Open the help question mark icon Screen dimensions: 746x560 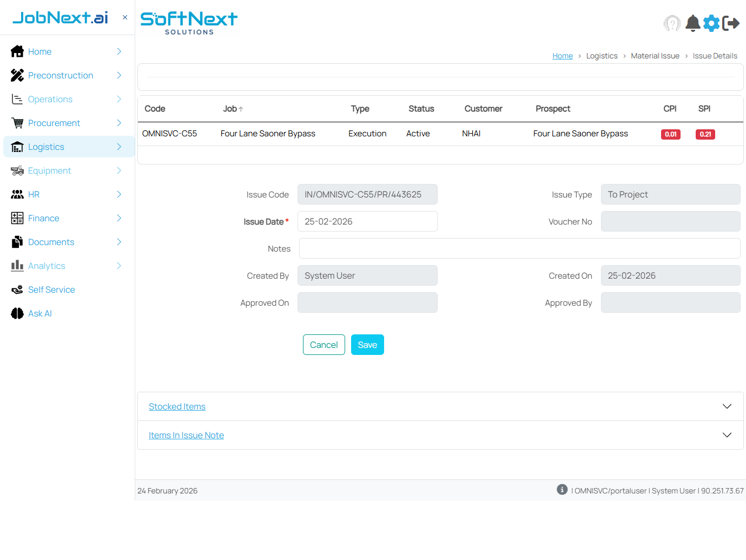coord(672,23)
